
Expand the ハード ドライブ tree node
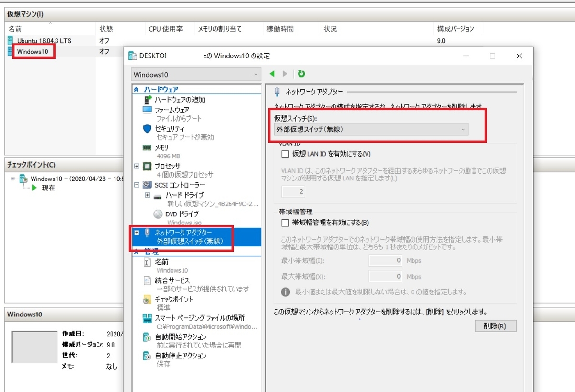point(148,195)
